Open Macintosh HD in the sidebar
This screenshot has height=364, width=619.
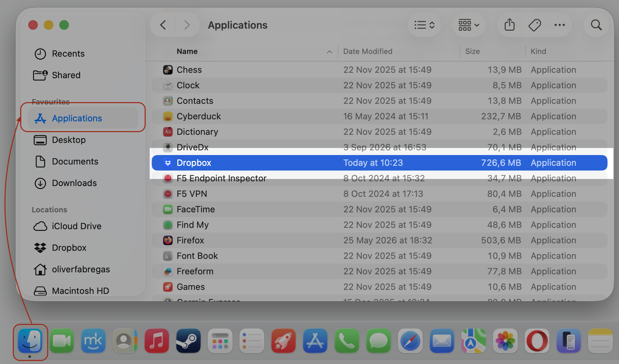coord(83,291)
